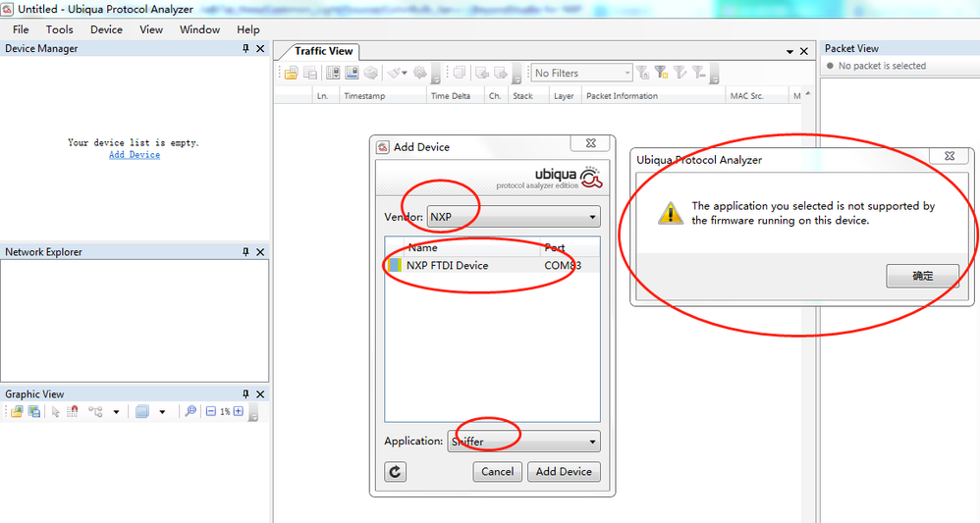Click the Ln. column header

click(324, 95)
